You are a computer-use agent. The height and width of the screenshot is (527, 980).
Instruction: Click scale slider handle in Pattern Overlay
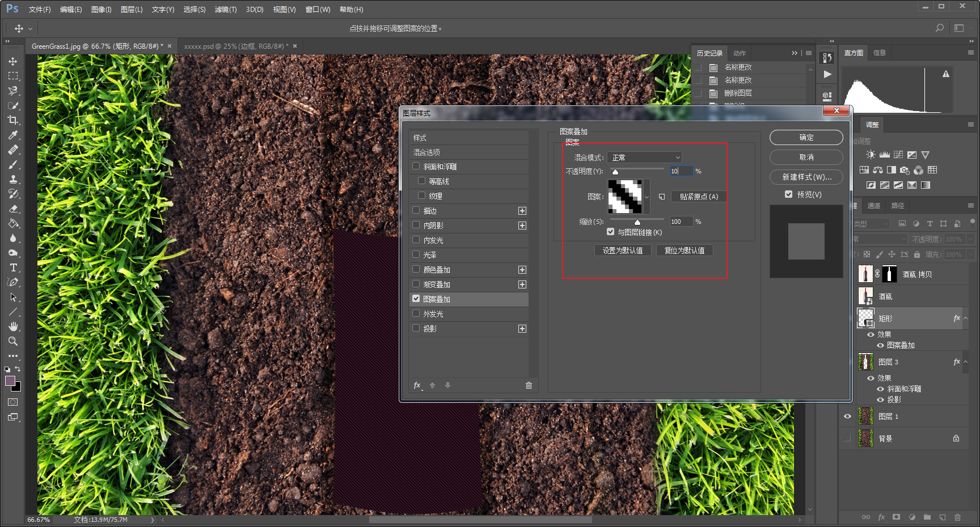637,223
